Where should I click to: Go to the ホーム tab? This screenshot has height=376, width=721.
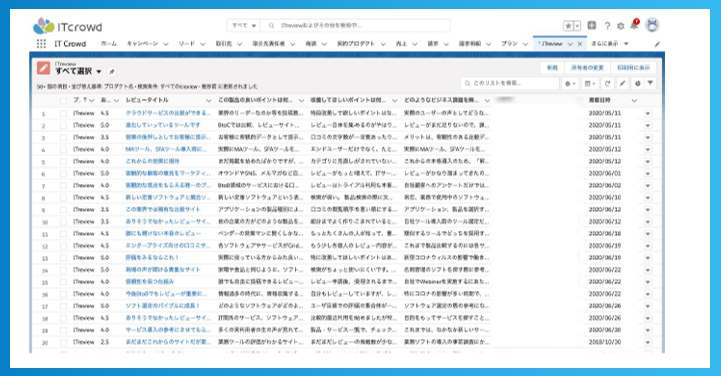pyautogui.click(x=109, y=44)
